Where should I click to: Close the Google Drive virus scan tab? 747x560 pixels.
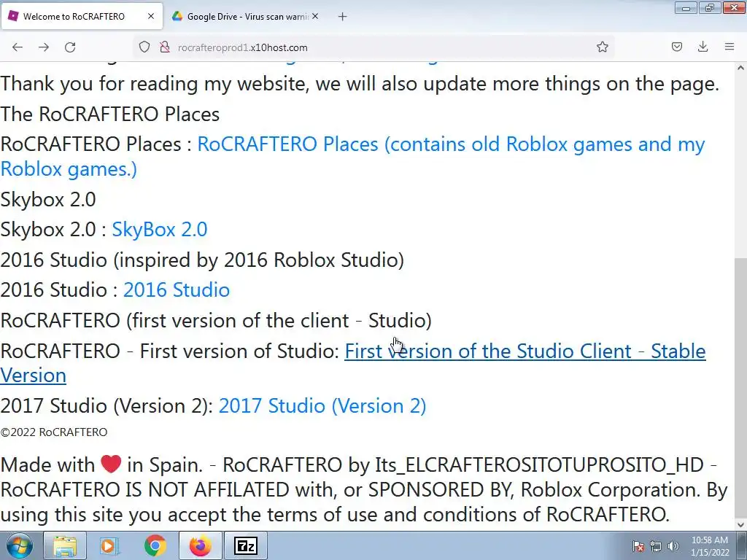coord(315,16)
